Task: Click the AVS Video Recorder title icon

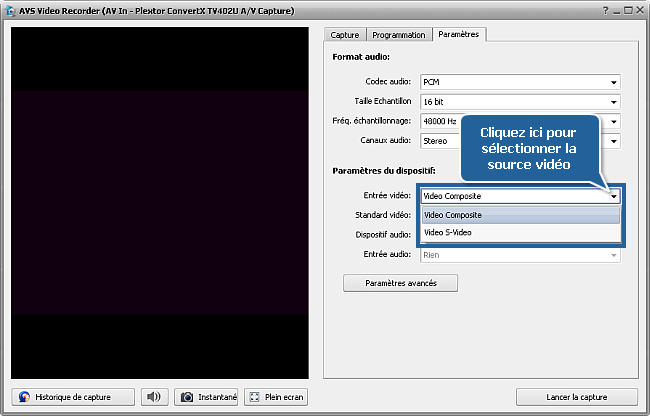Action: [x=10, y=11]
